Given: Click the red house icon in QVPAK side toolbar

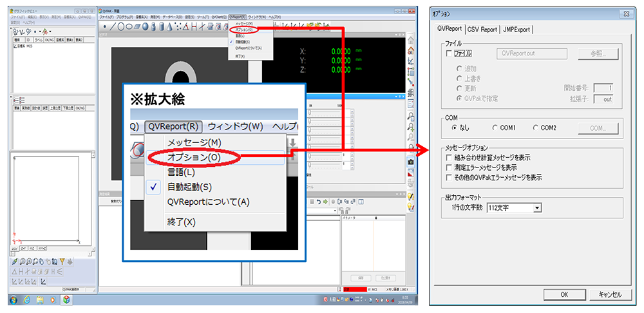Looking at the screenshot, I should point(410,50).
